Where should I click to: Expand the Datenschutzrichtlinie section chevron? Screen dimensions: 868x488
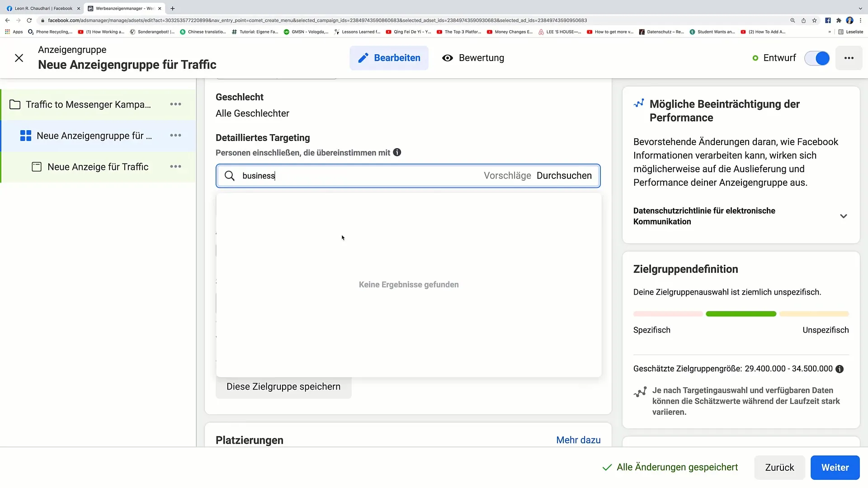point(846,216)
